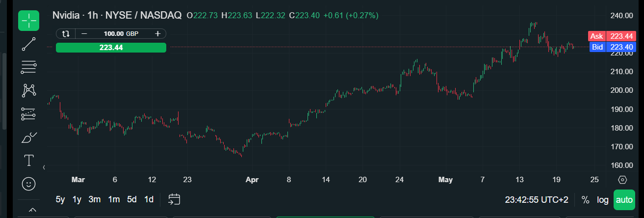The image size is (644, 218).
Task: Select the crosshair cursor tool
Action: point(29,21)
